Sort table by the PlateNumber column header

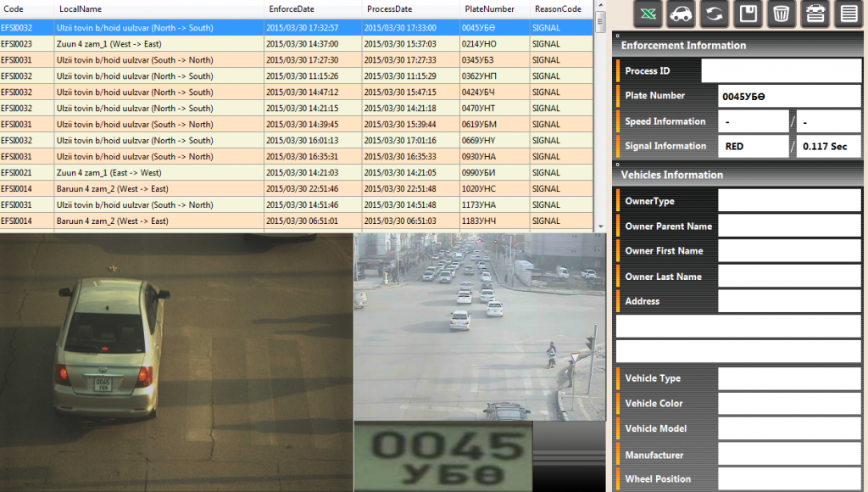tap(489, 9)
